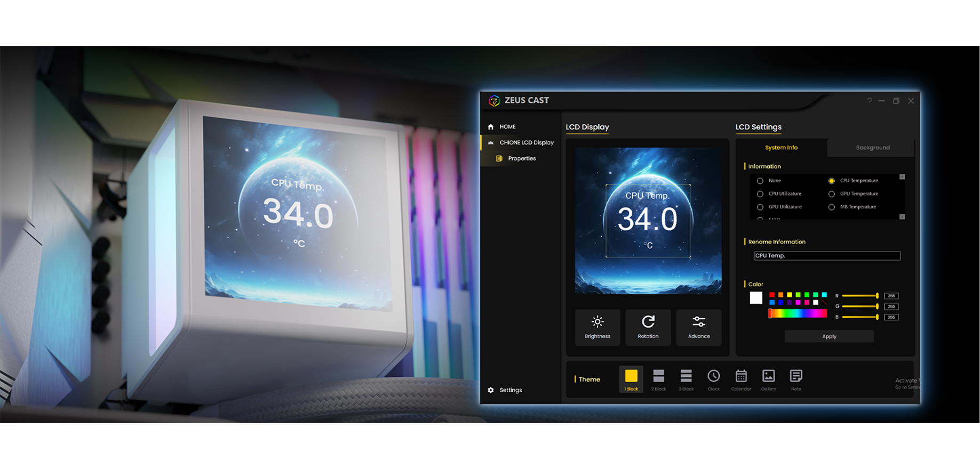Click the help question mark icon
Screen dimensions: 980x469
[870, 100]
